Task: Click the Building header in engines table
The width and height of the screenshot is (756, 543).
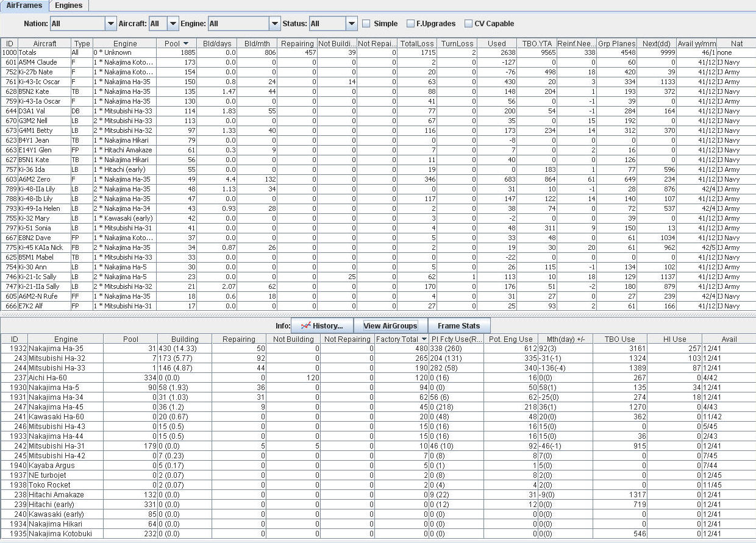Action: point(184,339)
